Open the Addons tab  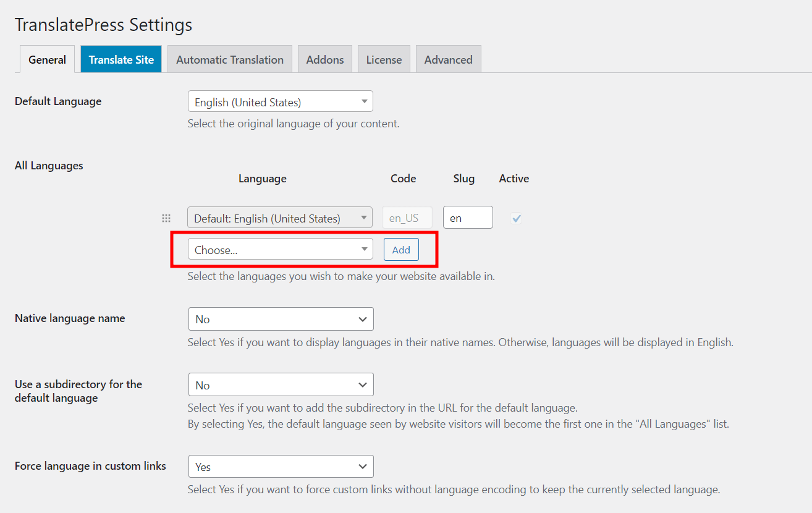pyautogui.click(x=325, y=59)
